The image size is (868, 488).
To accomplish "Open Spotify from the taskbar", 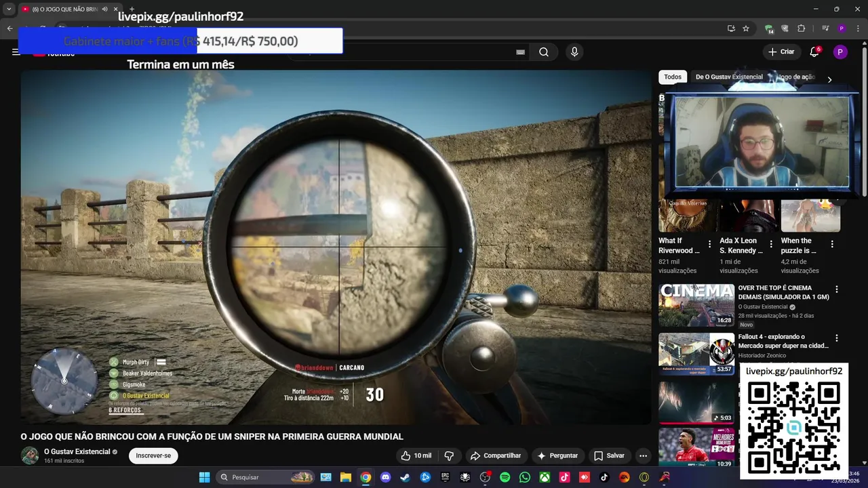I will [x=505, y=477].
